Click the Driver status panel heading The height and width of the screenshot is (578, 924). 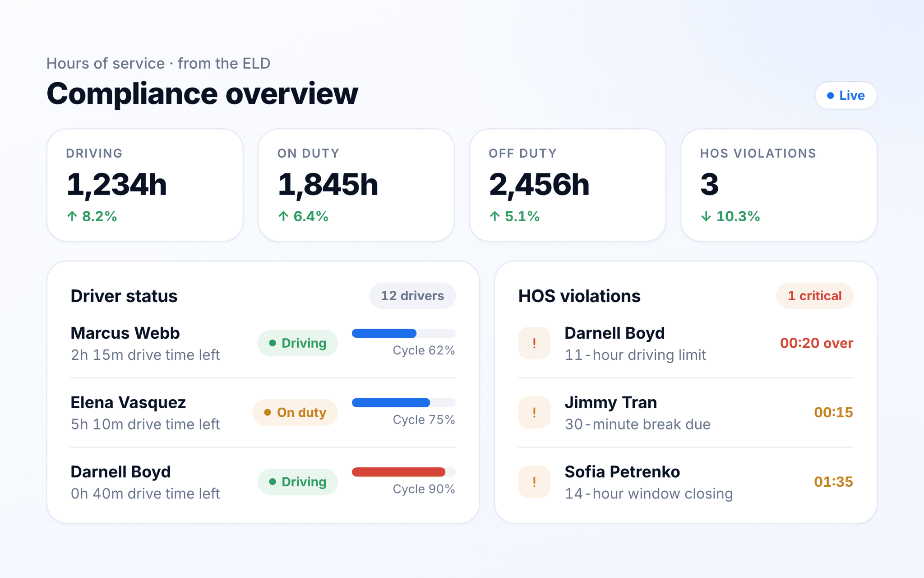tap(124, 296)
